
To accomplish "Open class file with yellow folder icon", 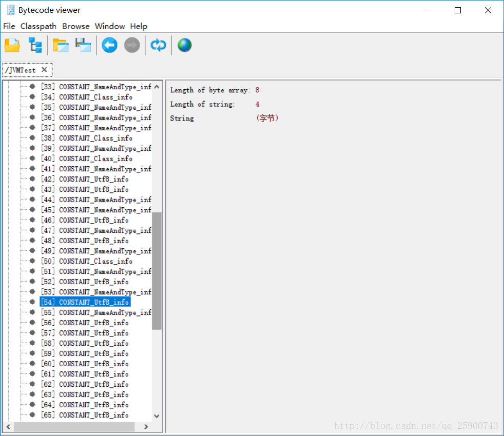I will (x=12, y=45).
